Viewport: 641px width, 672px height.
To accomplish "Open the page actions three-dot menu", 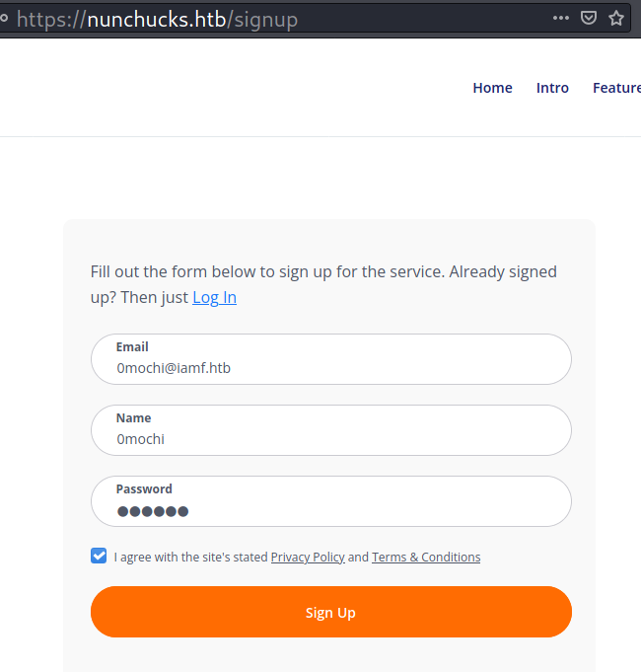I will (560, 18).
